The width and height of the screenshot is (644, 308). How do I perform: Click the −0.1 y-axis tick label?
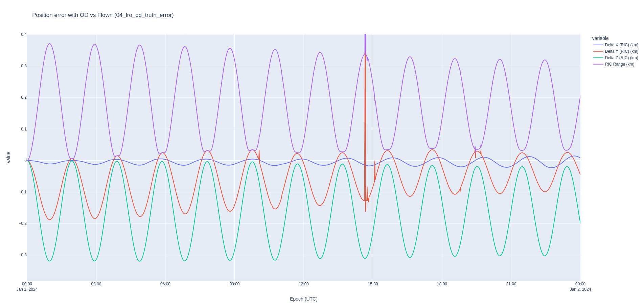(22, 192)
